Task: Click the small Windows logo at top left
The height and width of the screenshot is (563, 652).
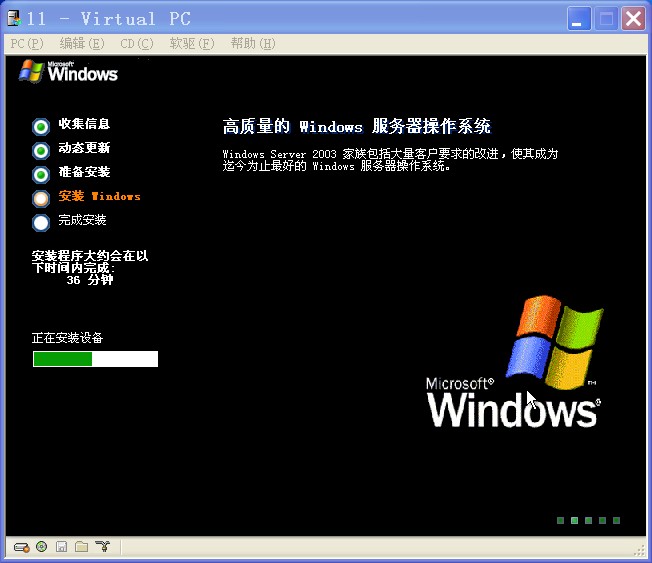Action: click(x=68, y=72)
